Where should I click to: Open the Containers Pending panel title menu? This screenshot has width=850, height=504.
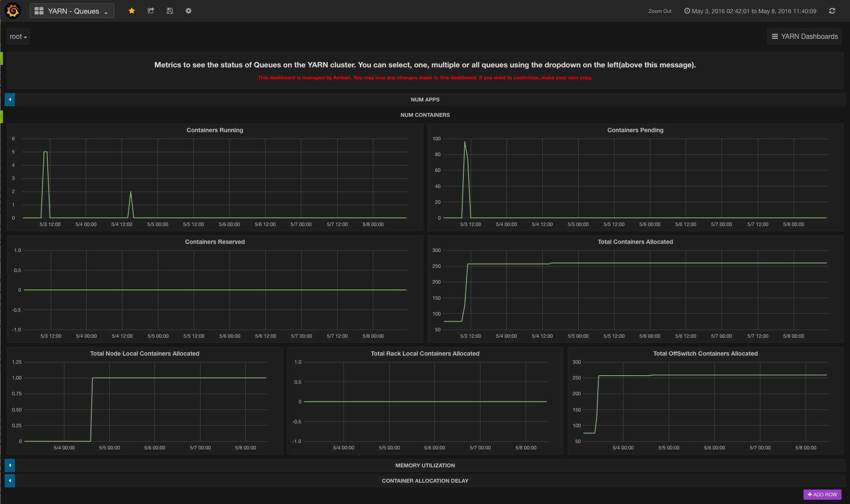point(635,130)
